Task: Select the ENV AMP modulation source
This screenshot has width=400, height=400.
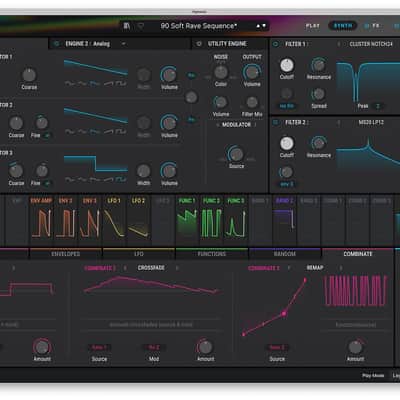Action: pyautogui.click(x=41, y=220)
